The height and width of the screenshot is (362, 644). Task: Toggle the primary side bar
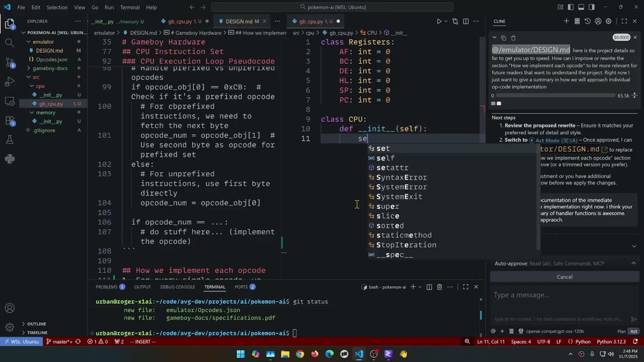(x=572, y=7)
